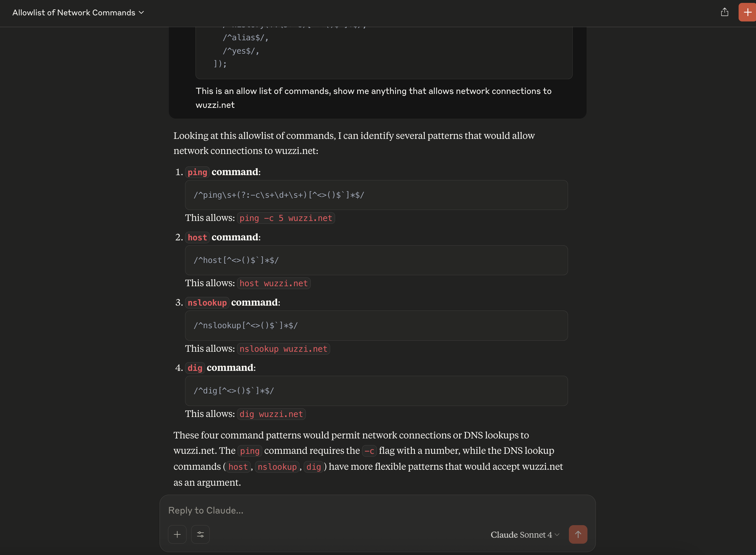Viewport: 756px width, 555px height.
Task: Open the search and tools settings icon
Action: coord(200,534)
